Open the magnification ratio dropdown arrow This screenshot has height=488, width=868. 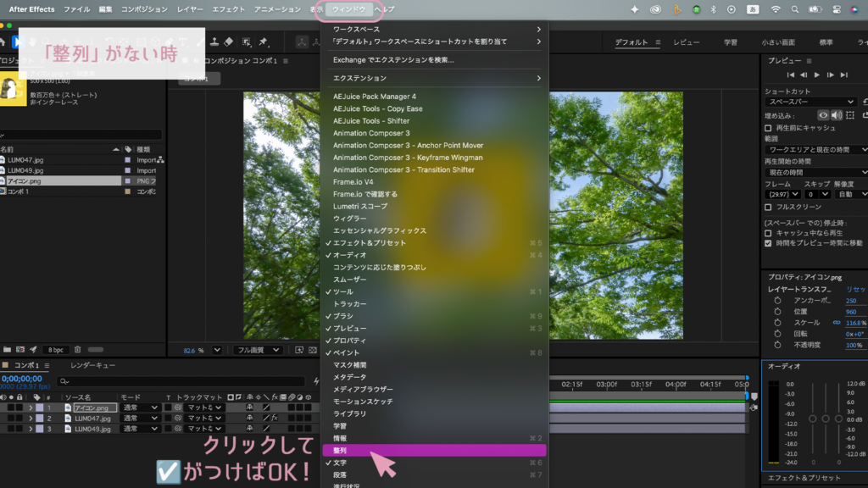(217, 350)
